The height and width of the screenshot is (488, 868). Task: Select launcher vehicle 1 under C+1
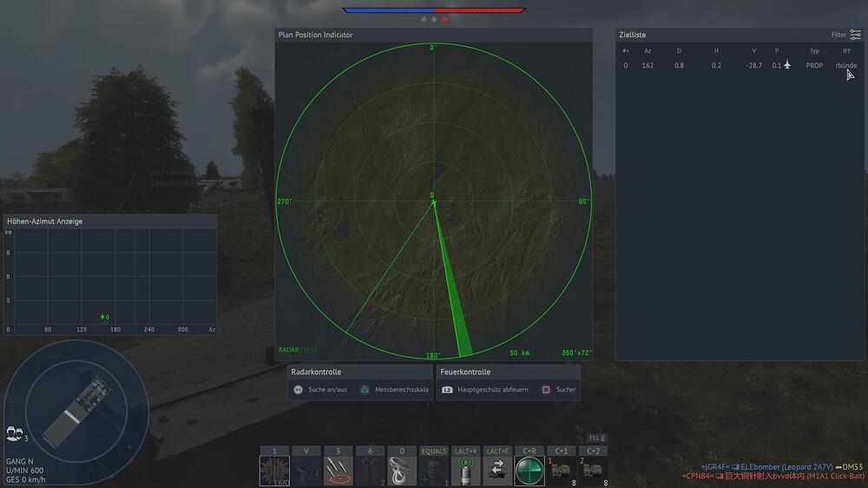pyautogui.click(x=562, y=470)
